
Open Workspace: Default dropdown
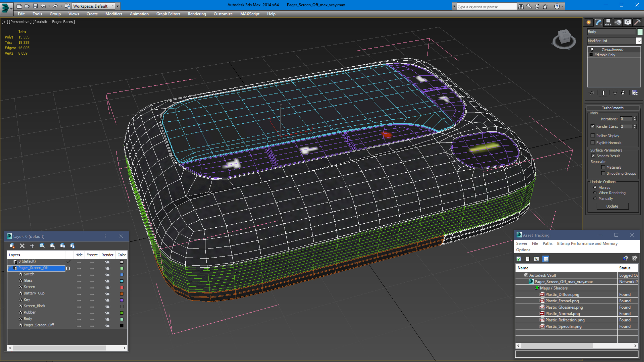93,6
